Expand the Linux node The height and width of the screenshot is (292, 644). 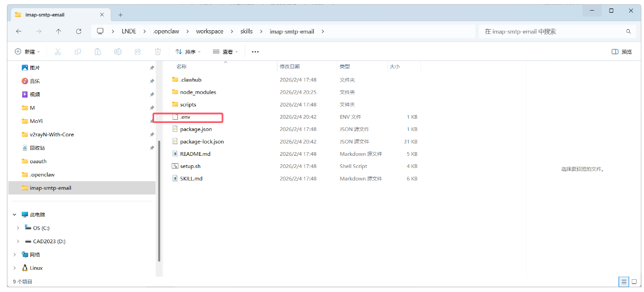[x=14, y=268]
